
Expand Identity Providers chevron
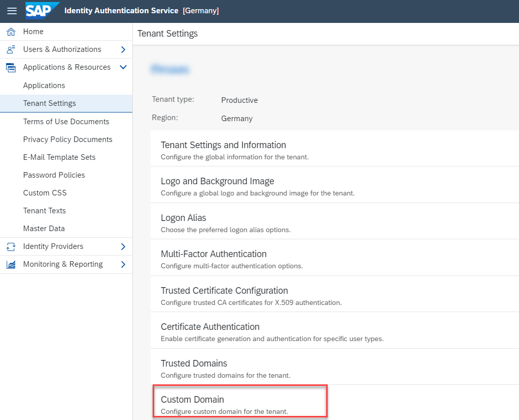point(123,246)
